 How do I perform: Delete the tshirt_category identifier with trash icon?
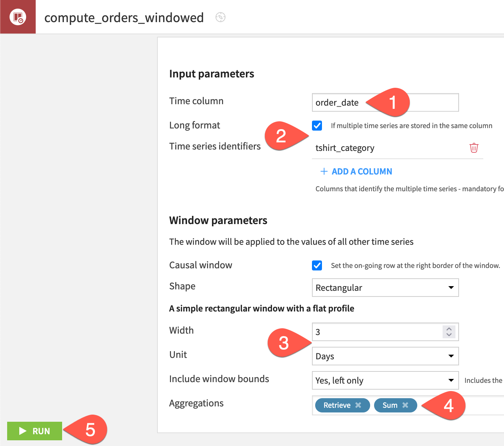click(474, 148)
